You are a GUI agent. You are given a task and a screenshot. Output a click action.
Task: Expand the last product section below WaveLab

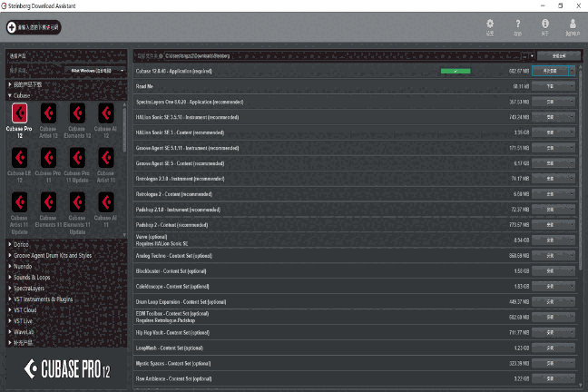coord(10,342)
